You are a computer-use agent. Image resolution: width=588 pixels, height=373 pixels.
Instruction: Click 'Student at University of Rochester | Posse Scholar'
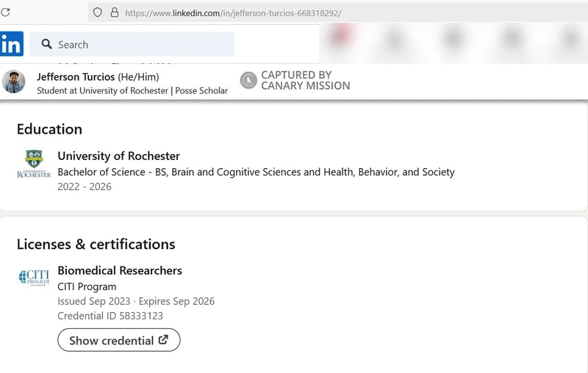[132, 90]
